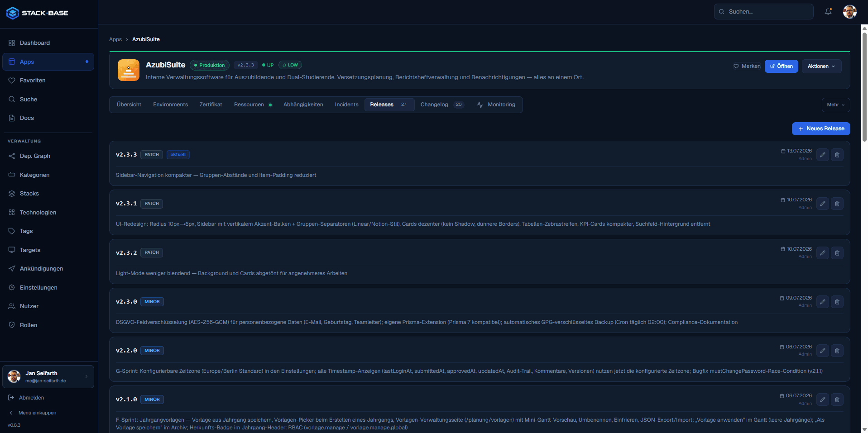Click the Öffnen button
The height and width of the screenshot is (433, 868).
coord(781,66)
